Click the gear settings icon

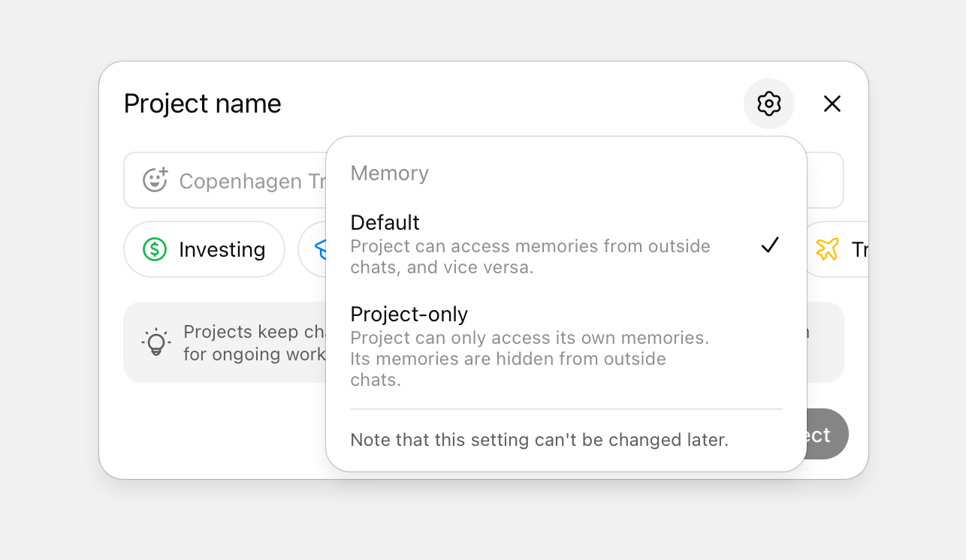pyautogui.click(x=768, y=104)
